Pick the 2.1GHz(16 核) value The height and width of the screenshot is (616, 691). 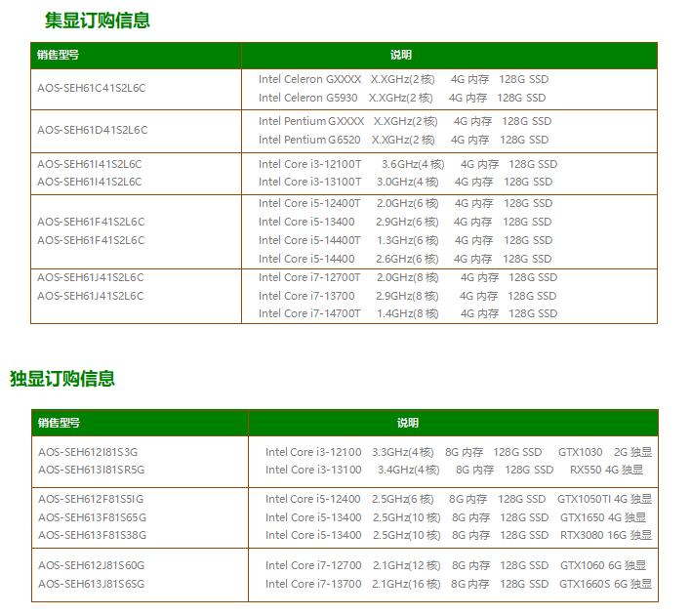(x=406, y=584)
